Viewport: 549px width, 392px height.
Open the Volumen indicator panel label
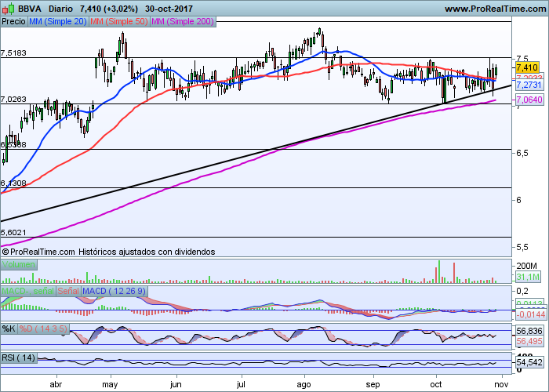pos(18,265)
